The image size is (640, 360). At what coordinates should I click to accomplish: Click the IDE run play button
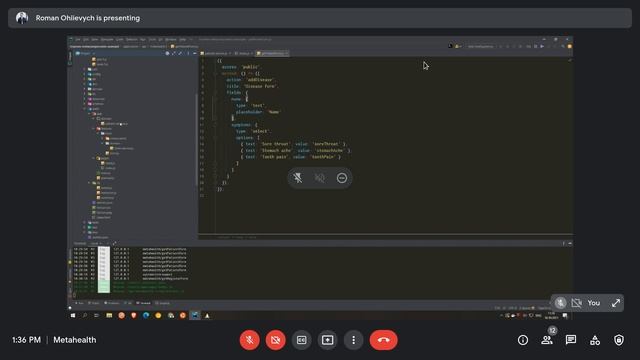coord(542,47)
